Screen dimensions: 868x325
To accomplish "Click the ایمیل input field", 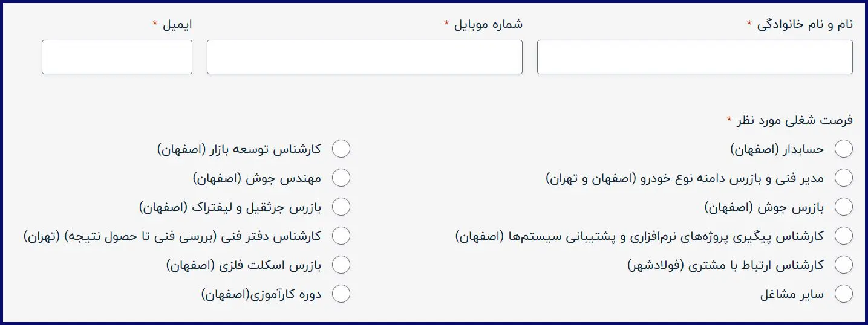I will (x=117, y=57).
